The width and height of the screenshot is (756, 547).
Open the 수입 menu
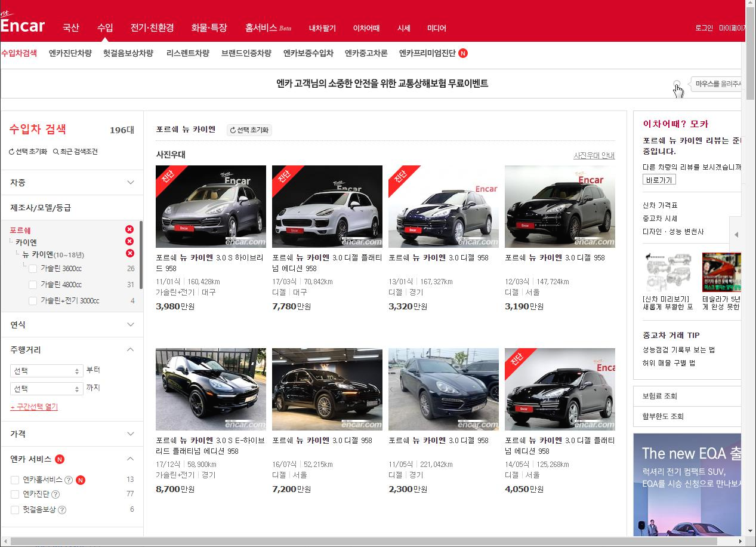(105, 27)
